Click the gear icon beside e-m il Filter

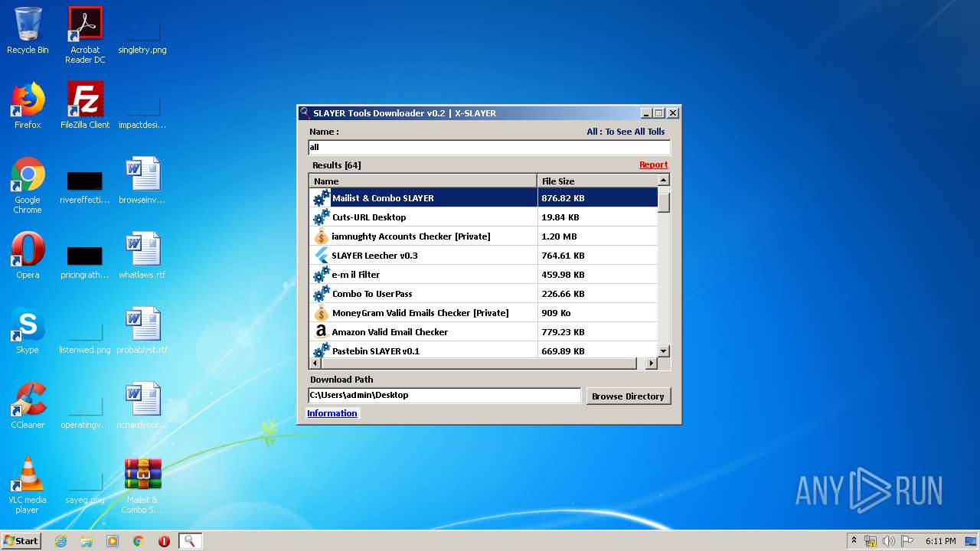pos(322,275)
